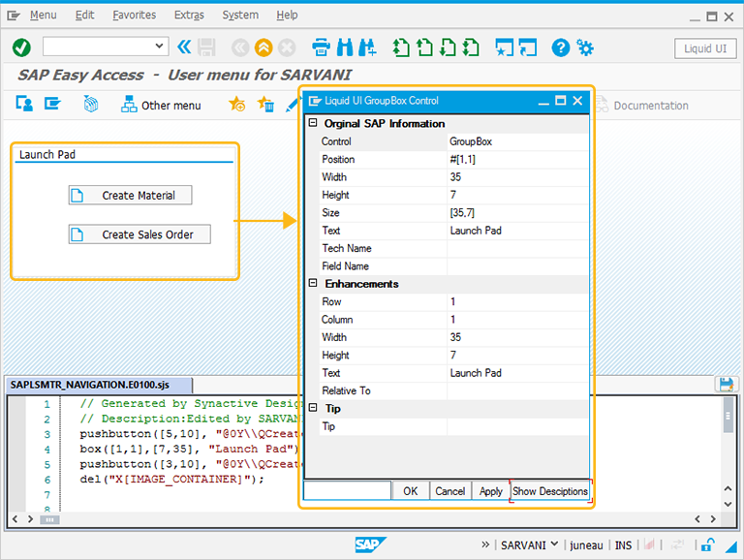Click the Previous Page icon
Screen dimensions: 744x560
tap(424, 47)
